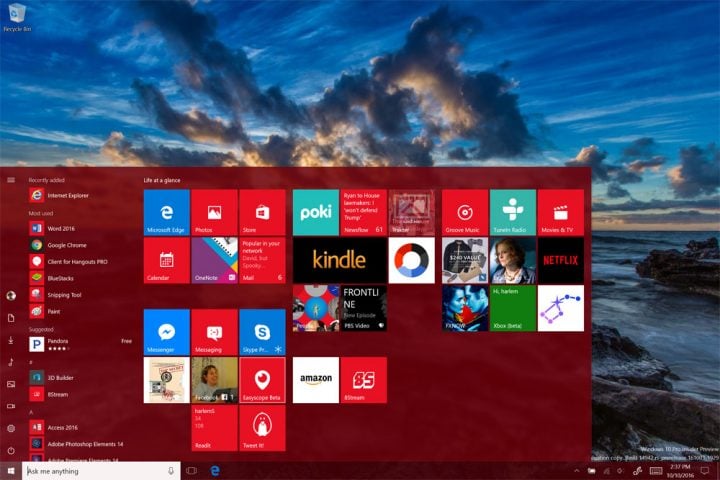
Task: Open the Windows Ink Workspace tray icon
Action: pyautogui.click(x=637, y=471)
